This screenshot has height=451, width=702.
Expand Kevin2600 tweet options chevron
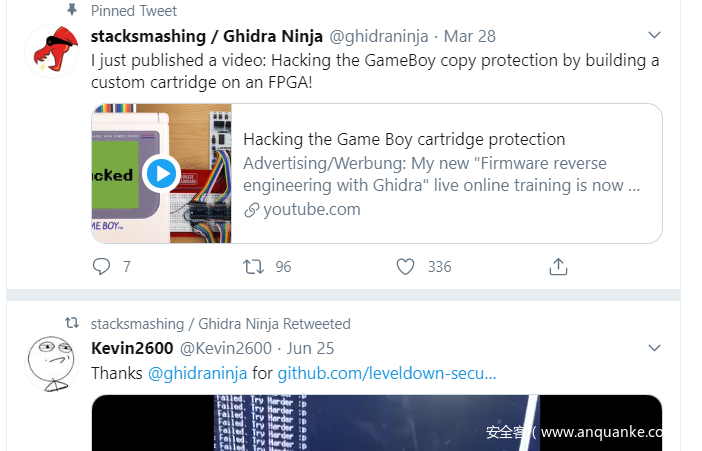point(655,348)
